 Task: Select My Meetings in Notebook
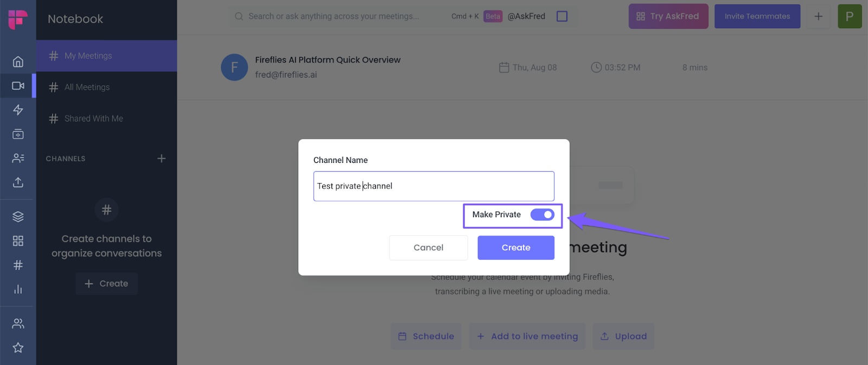coord(88,55)
